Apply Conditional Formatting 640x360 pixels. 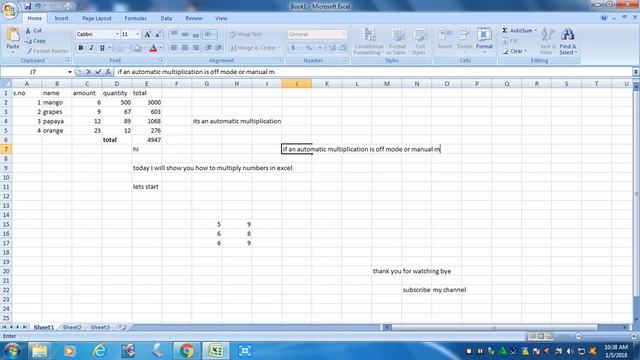369,41
